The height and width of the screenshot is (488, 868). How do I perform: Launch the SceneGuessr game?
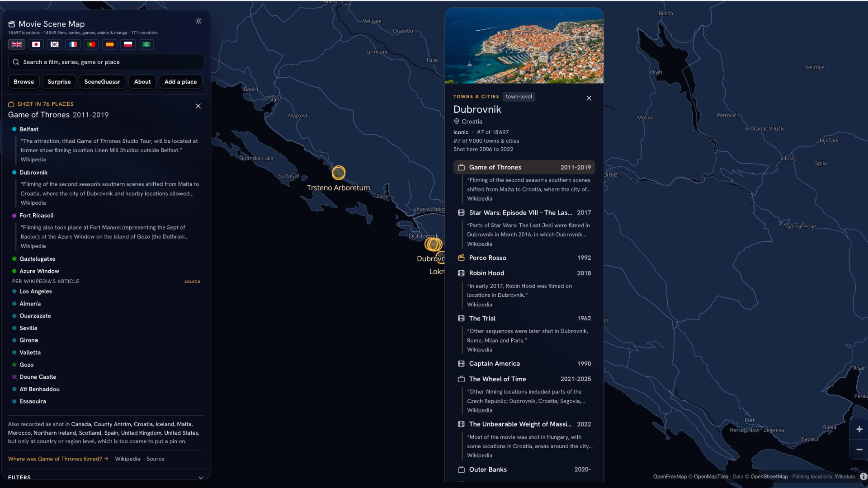pyautogui.click(x=102, y=82)
